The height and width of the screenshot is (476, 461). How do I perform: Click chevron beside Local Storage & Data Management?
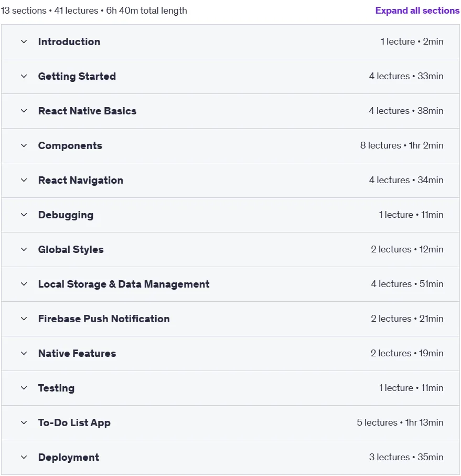24,284
